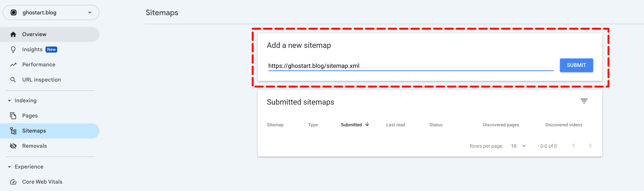Open Insights via the lightbulb icon
644x191 pixels.
click(x=13, y=49)
